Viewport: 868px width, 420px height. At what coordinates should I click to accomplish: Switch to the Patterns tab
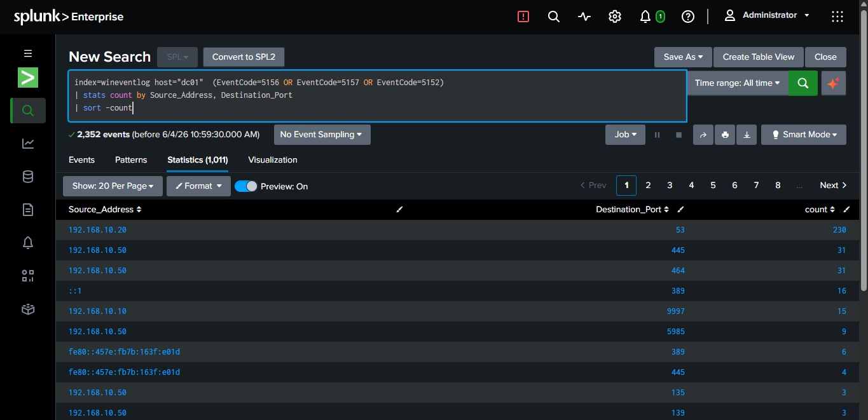131,159
